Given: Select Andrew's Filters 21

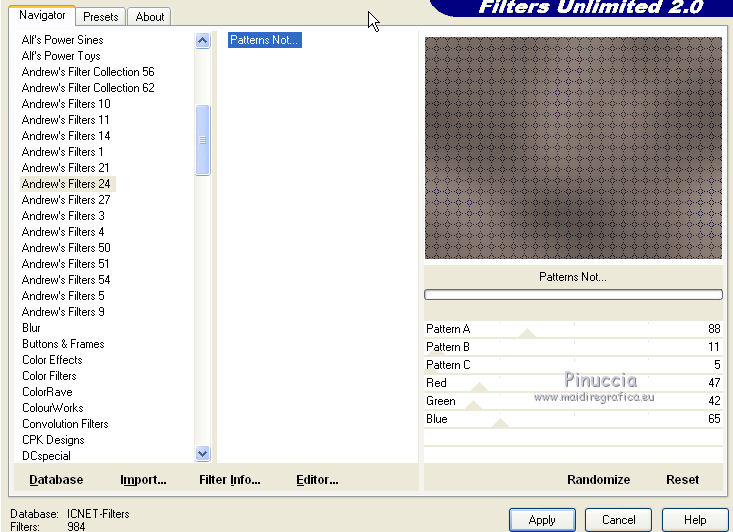Looking at the screenshot, I should coord(65,168).
